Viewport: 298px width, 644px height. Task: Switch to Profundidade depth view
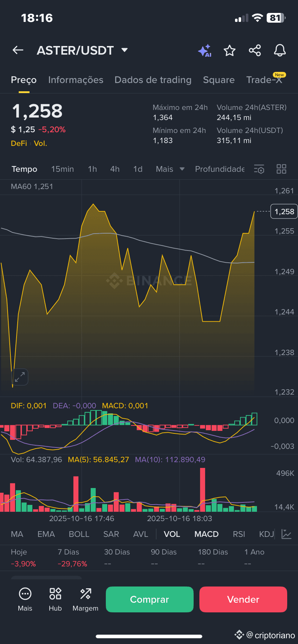click(220, 169)
